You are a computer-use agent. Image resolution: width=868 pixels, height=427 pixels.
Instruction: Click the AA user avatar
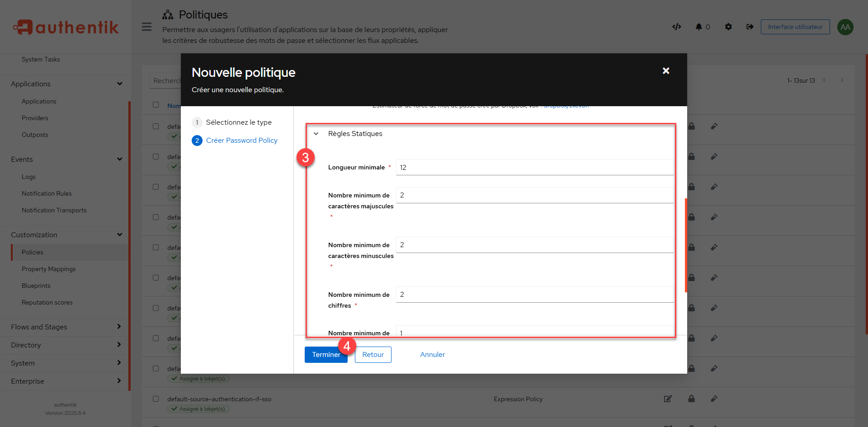click(845, 27)
